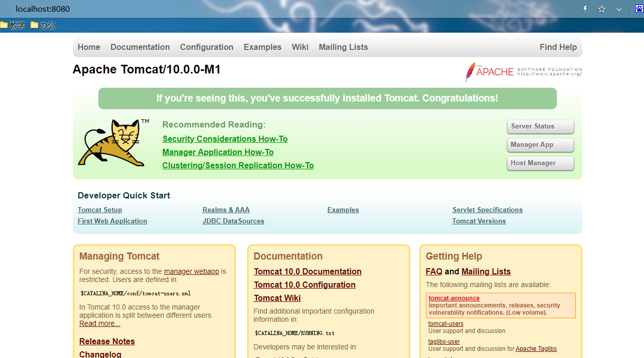Click the Apache Tomcat/10.0.0-M1 heading
Screen dimensions: 644x358
tap(147, 69)
